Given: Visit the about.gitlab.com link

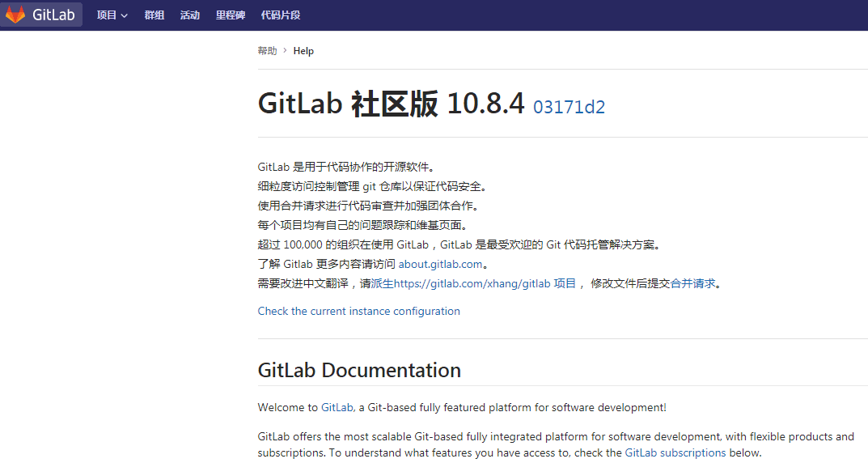Looking at the screenshot, I should click(440, 264).
